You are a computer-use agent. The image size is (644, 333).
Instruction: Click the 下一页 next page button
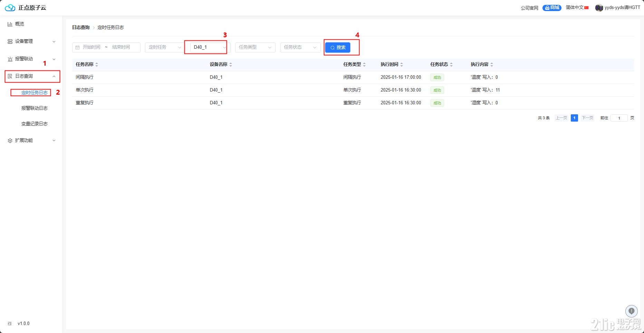point(587,118)
